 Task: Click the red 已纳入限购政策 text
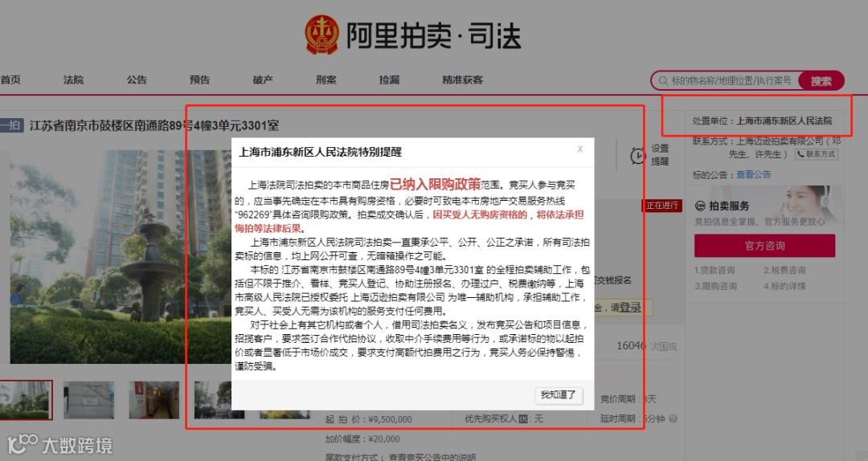click(x=435, y=184)
